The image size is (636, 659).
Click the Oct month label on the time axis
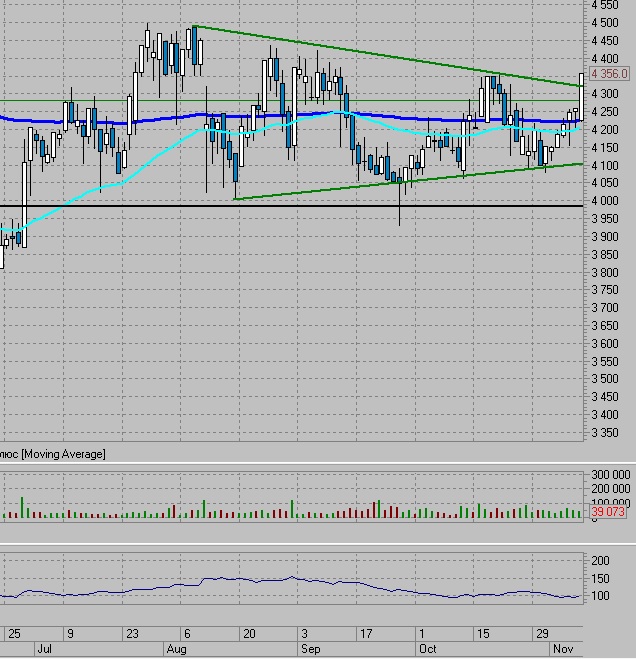tap(426, 649)
